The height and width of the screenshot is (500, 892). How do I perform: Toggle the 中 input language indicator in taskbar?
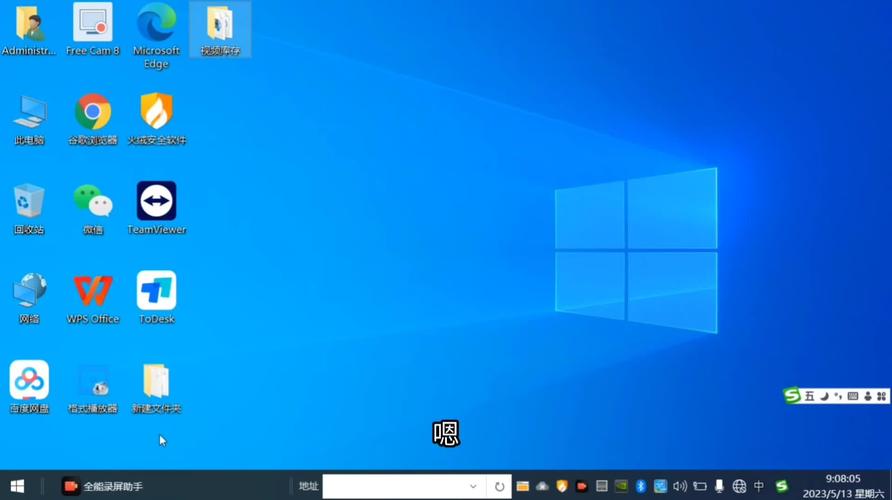pyautogui.click(x=759, y=486)
